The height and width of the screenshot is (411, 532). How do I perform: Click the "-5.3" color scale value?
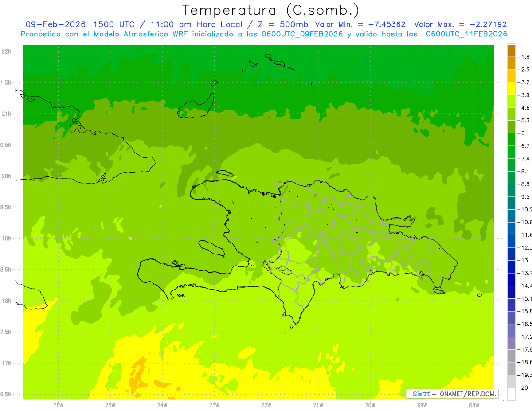pos(524,120)
